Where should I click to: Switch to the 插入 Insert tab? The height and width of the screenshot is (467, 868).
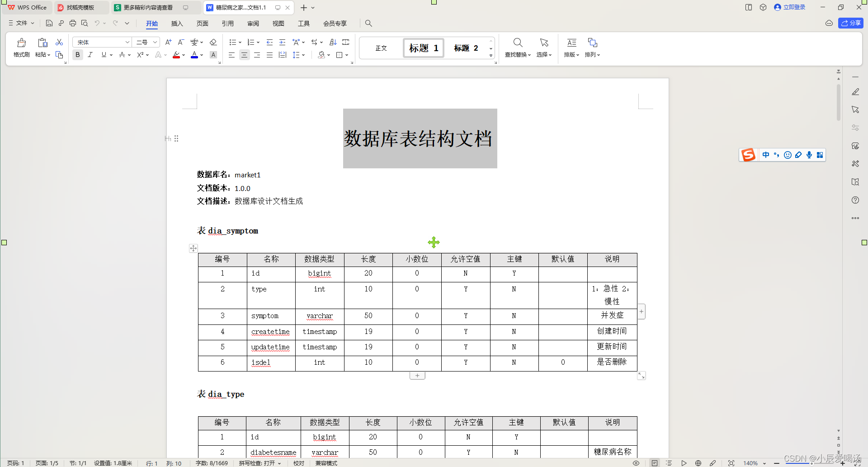(177, 24)
